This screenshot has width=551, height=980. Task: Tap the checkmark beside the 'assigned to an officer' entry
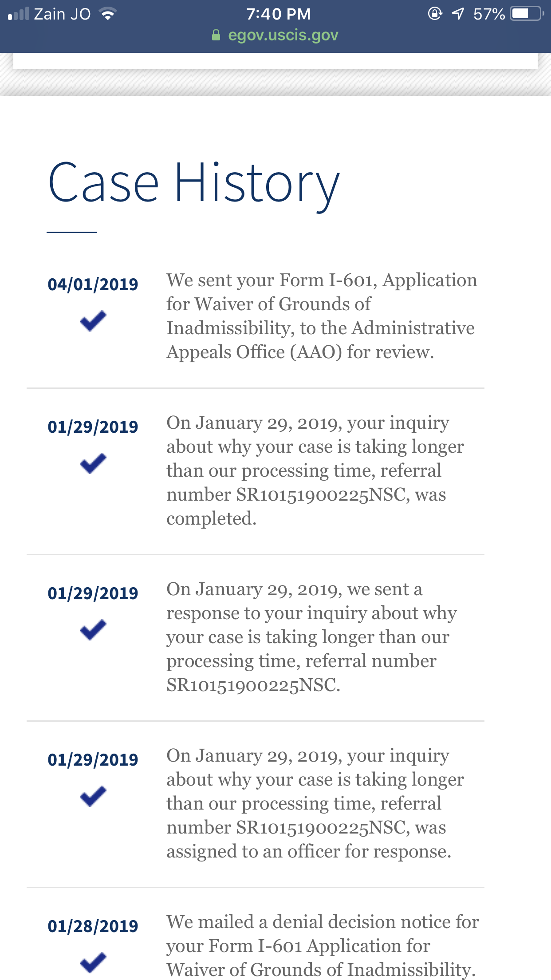click(93, 796)
